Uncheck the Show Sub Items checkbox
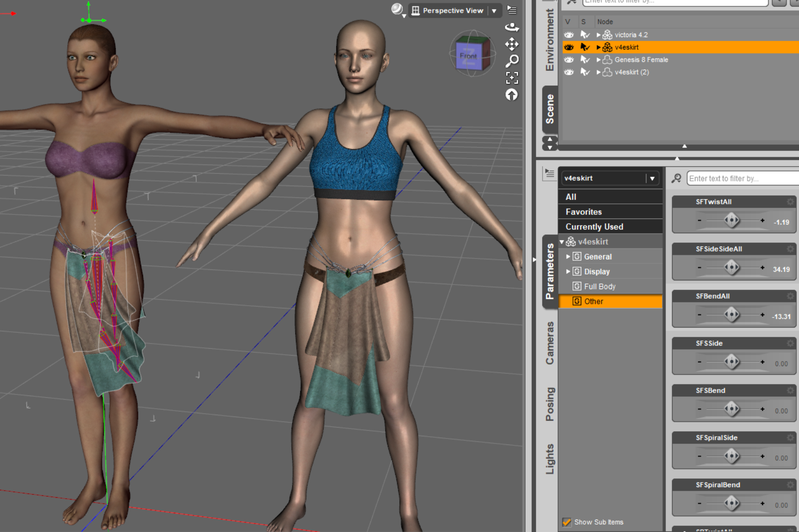The width and height of the screenshot is (799, 532). coord(567,522)
